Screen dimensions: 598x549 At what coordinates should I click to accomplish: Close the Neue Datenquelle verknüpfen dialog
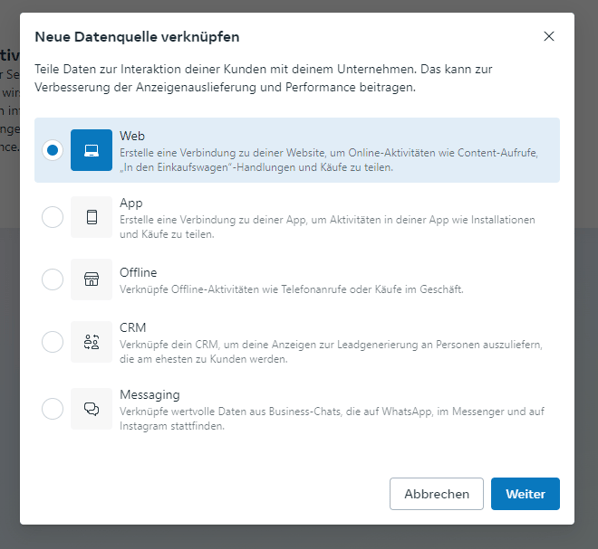click(x=549, y=36)
